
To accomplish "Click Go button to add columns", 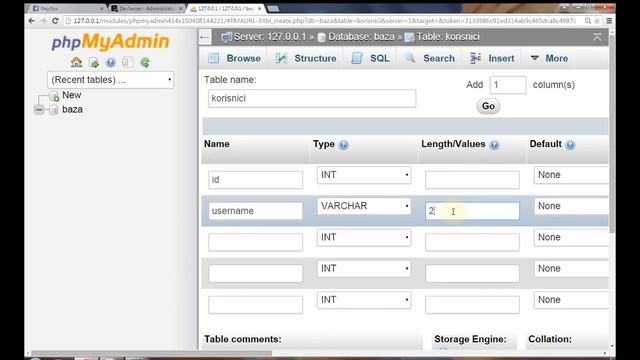I will coord(488,106).
